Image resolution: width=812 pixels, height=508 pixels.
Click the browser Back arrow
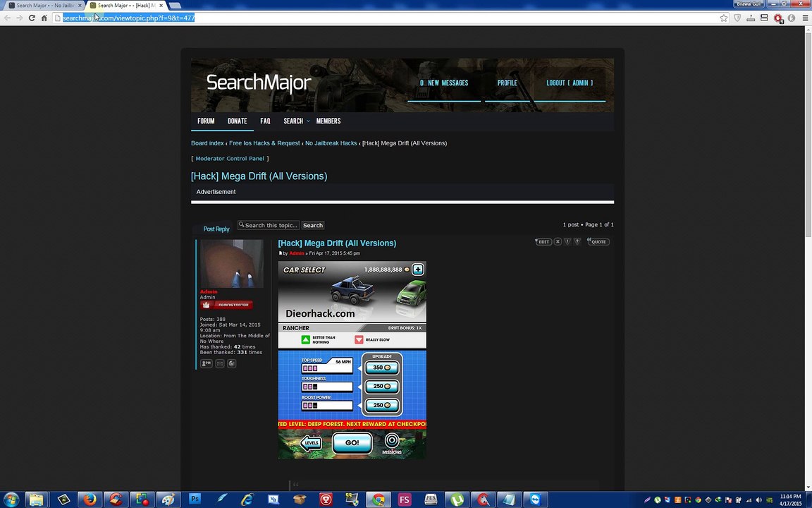pyautogui.click(x=7, y=18)
